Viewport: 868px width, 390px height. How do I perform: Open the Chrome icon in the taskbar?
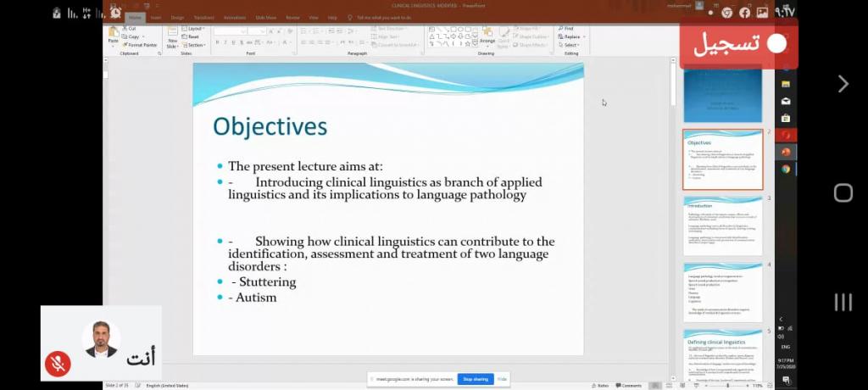(x=786, y=169)
